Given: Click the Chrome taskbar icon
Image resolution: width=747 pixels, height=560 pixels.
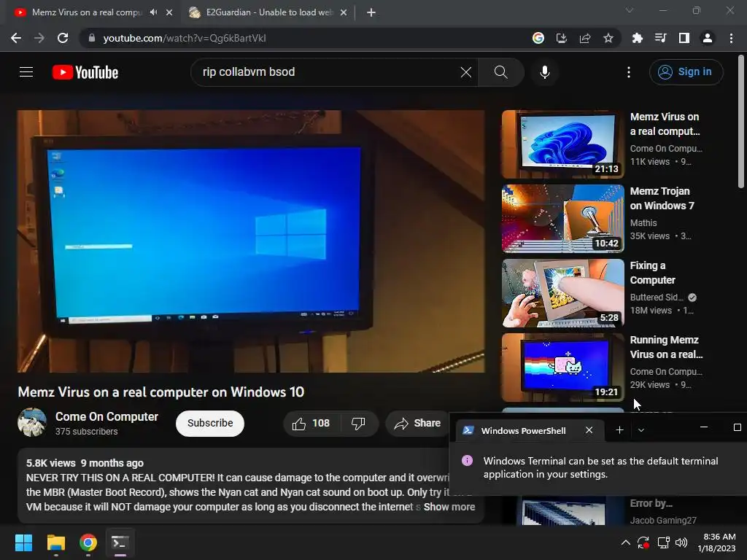Looking at the screenshot, I should [x=88, y=542].
